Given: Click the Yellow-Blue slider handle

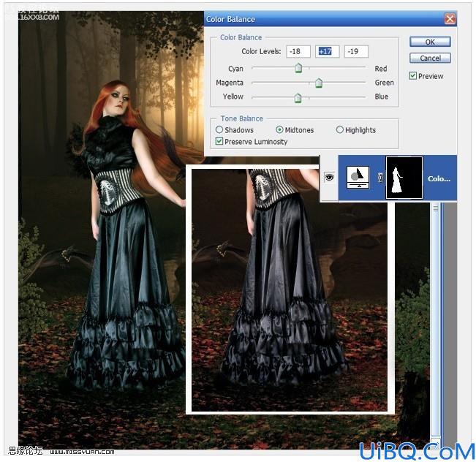Looking at the screenshot, I should pos(298,98).
